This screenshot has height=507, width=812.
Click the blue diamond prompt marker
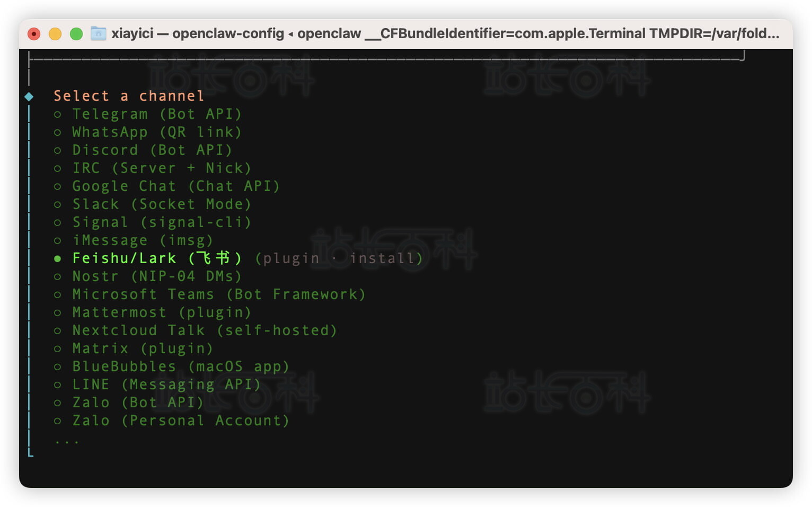29,97
